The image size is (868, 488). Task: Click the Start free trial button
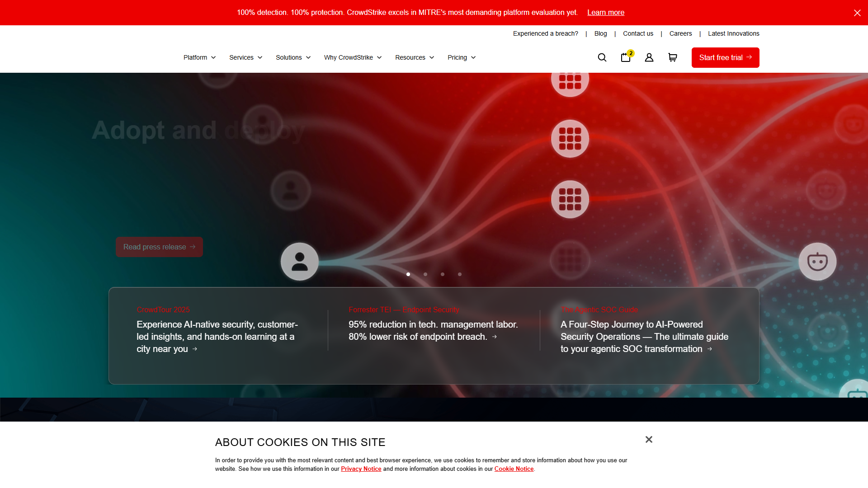pyautogui.click(x=725, y=57)
